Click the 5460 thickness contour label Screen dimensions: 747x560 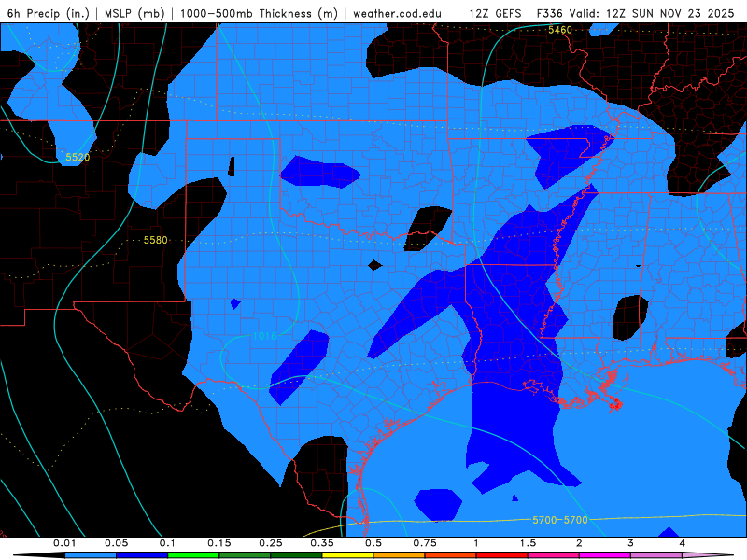coord(559,30)
